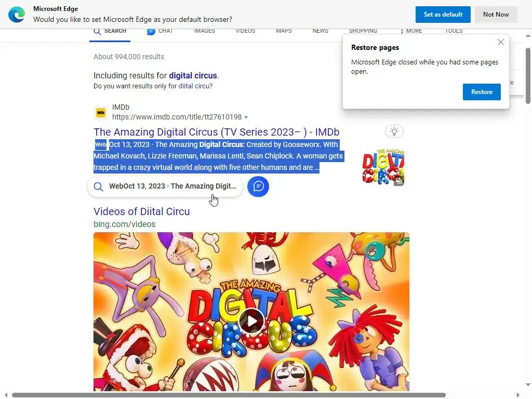Click magnifier icon in selection popup
The height and width of the screenshot is (399, 532).
coord(98,187)
